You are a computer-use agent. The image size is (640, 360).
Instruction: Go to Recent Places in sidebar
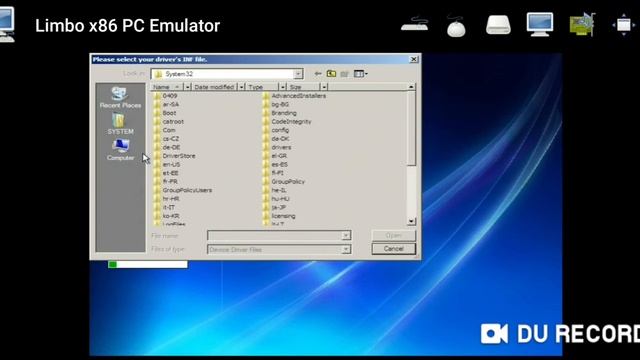click(x=120, y=98)
